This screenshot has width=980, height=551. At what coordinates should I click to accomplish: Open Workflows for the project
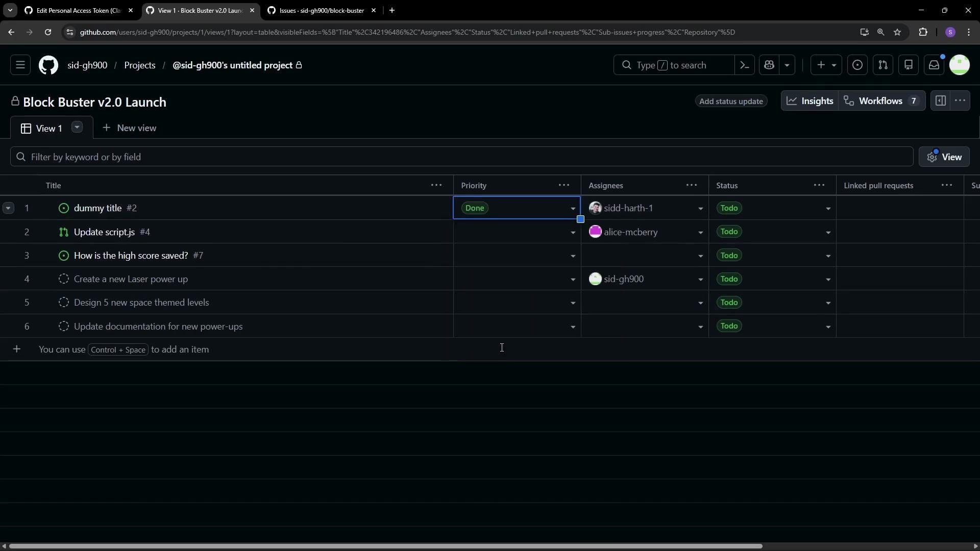pyautogui.click(x=881, y=101)
